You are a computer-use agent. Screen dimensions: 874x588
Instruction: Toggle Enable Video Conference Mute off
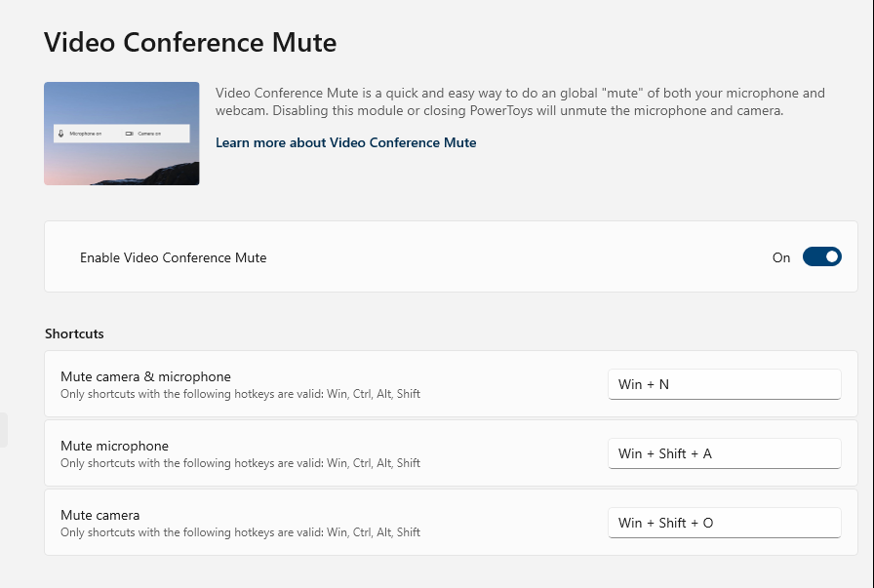coord(822,257)
